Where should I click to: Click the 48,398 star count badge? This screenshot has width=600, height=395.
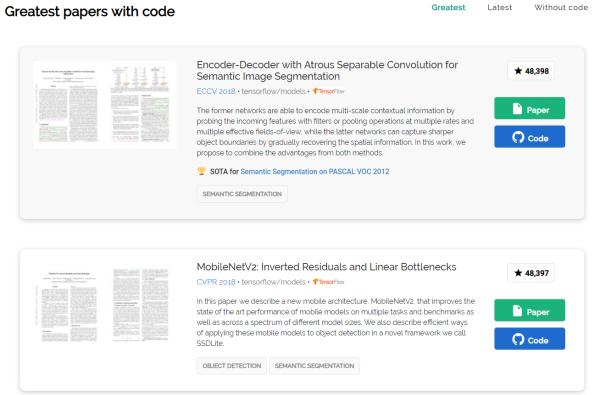pos(531,71)
